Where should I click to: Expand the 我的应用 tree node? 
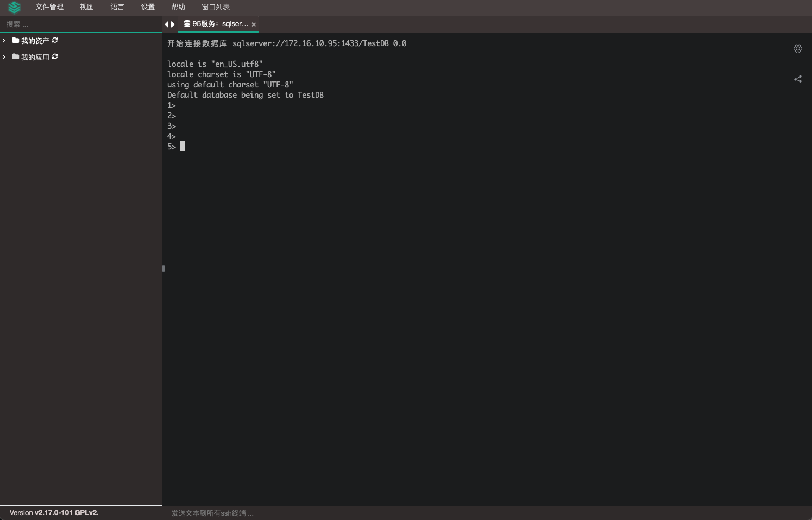tap(4, 57)
